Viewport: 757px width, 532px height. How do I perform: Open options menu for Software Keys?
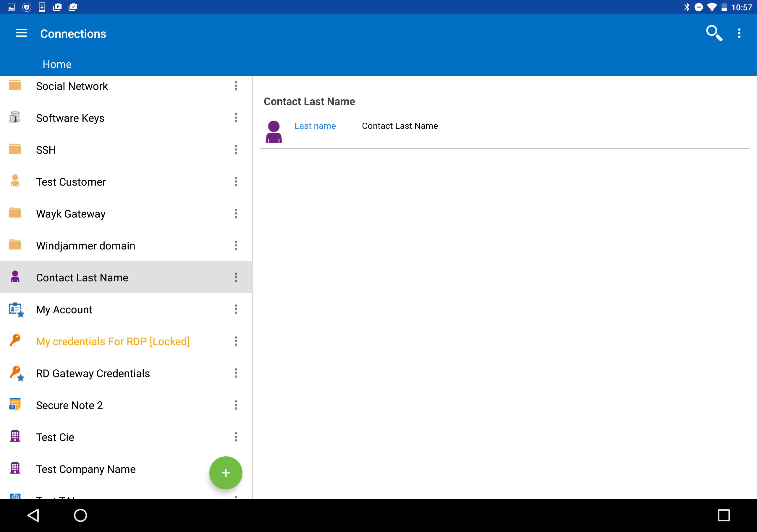236,118
